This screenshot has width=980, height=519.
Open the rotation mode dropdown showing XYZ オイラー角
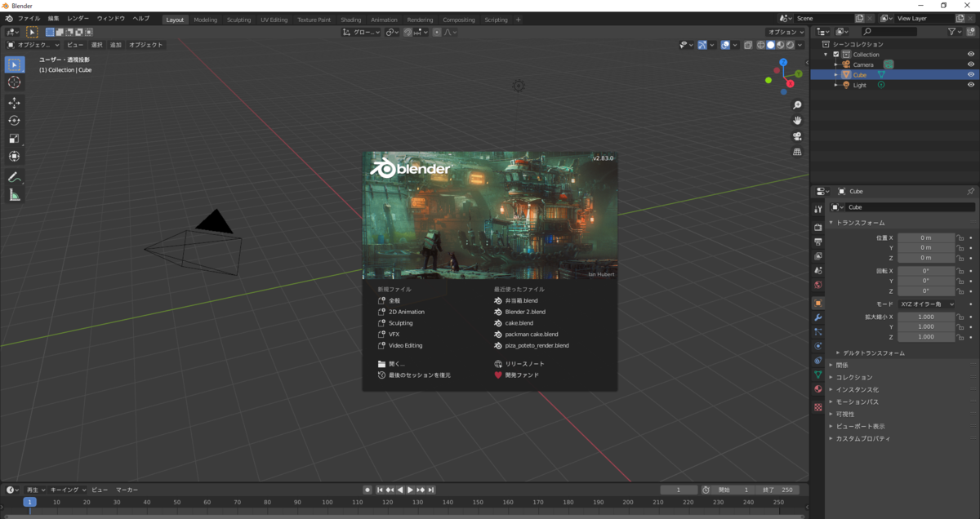click(x=927, y=304)
